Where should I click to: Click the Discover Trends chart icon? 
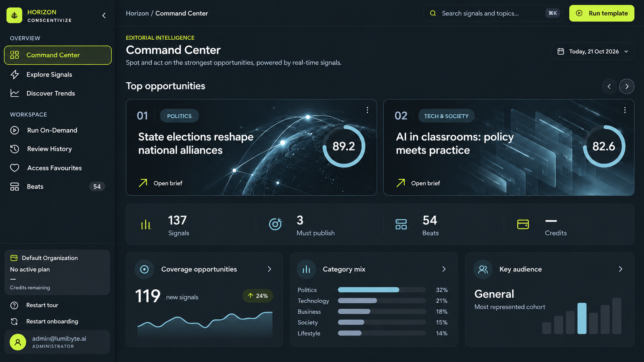(15, 93)
